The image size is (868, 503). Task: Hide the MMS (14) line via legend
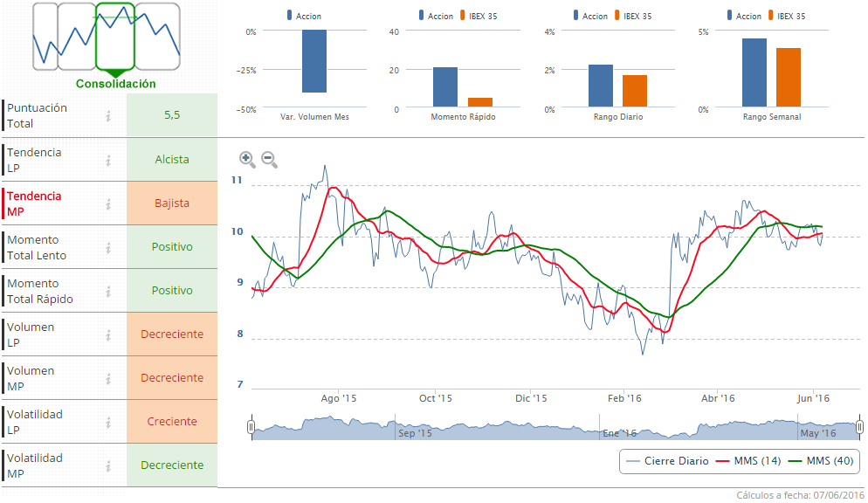[746, 461]
